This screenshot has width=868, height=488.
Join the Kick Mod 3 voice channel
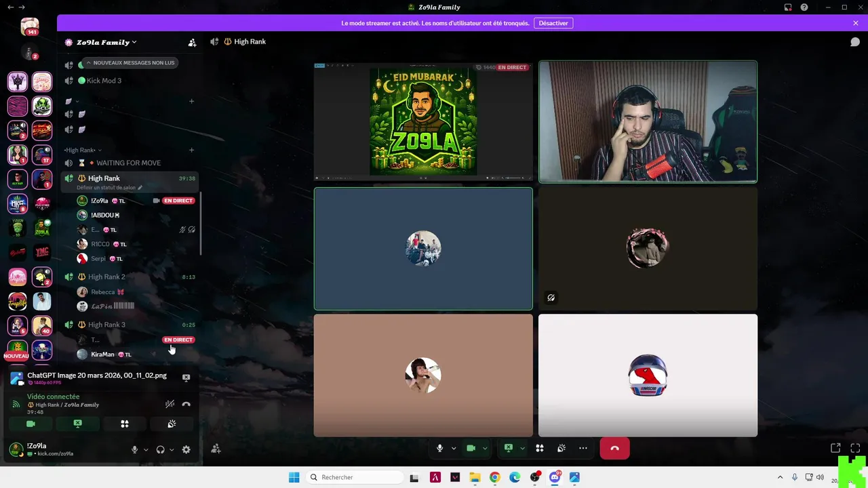click(x=104, y=81)
